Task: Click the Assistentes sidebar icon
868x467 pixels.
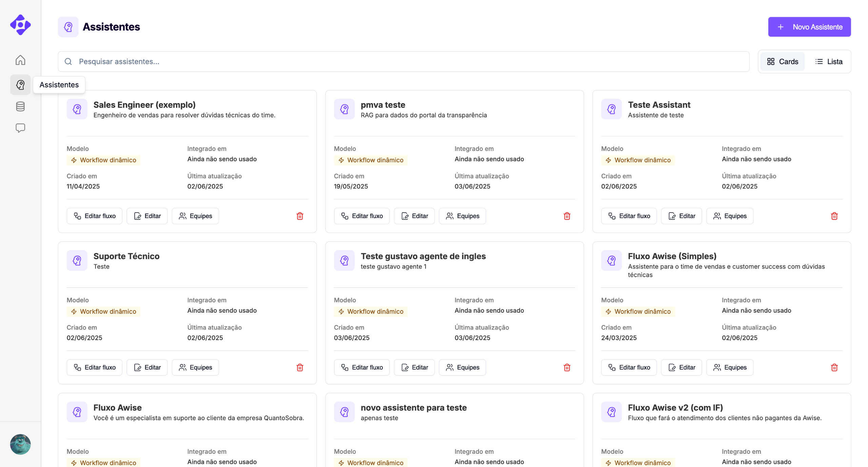Action: coord(20,85)
